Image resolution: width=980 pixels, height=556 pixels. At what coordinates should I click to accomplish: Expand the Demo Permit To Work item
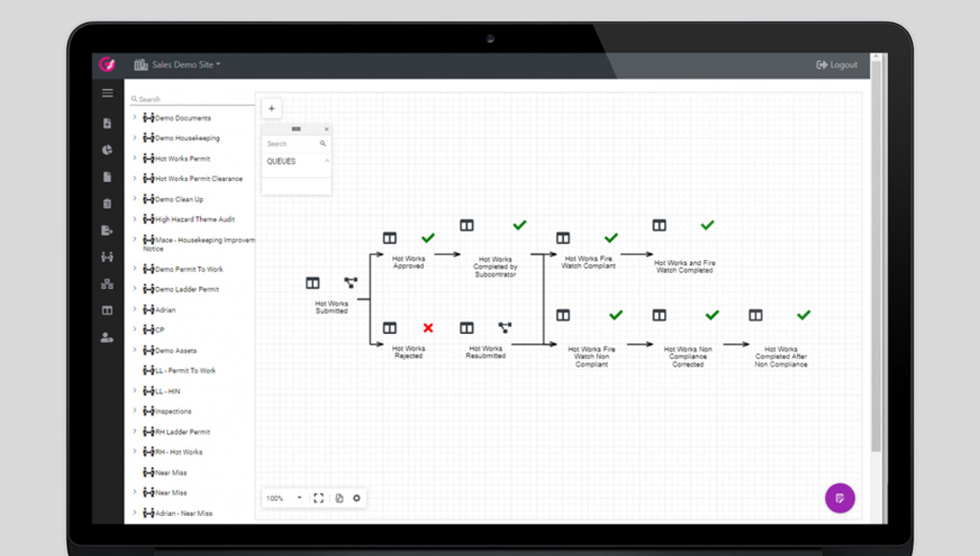pos(134,269)
